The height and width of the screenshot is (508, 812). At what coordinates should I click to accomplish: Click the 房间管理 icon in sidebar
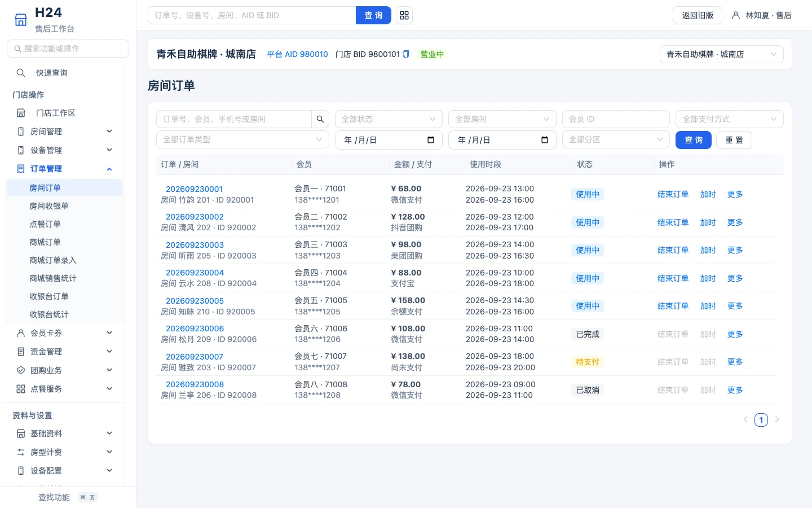tap(21, 132)
